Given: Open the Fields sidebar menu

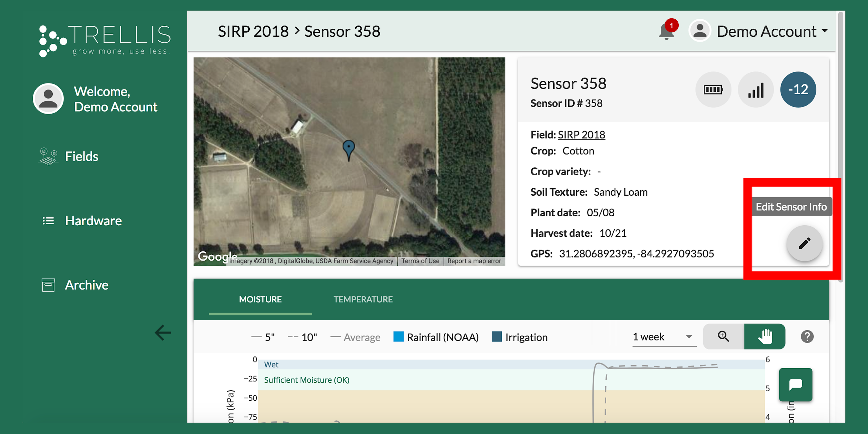Looking at the screenshot, I should (x=81, y=156).
